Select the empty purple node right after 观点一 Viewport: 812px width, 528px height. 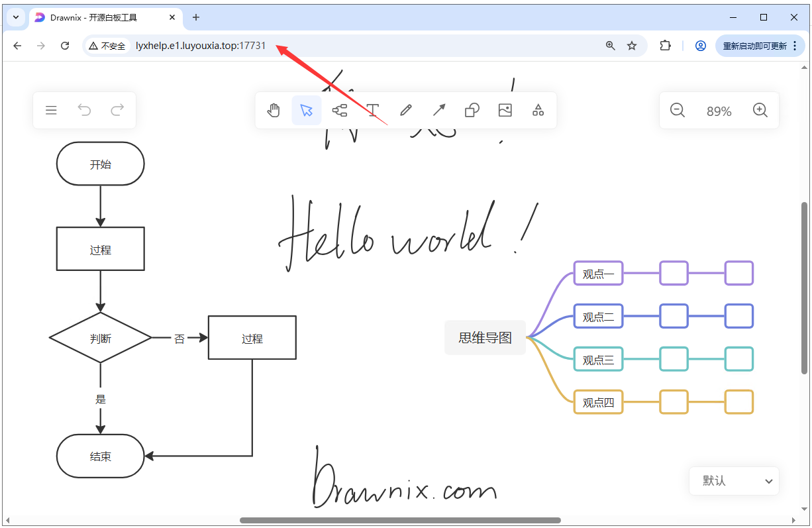click(x=674, y=273)
